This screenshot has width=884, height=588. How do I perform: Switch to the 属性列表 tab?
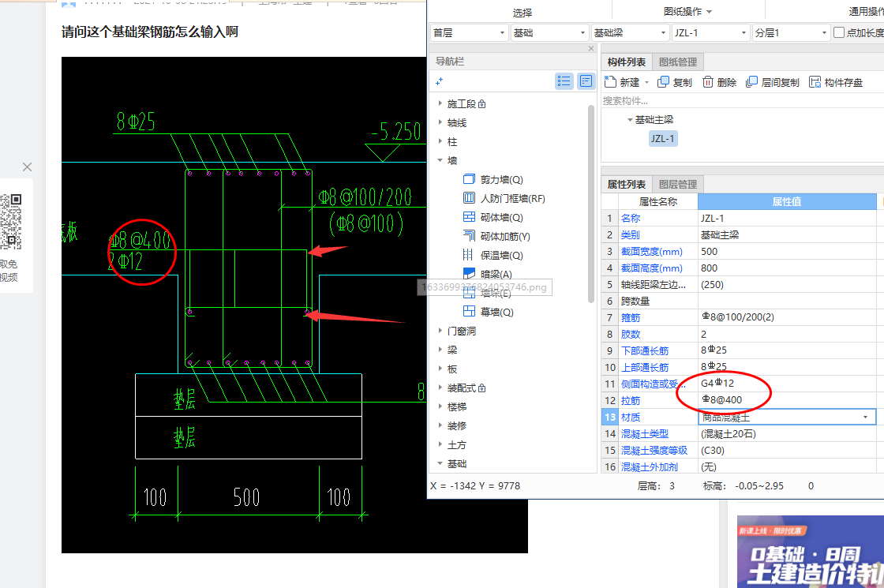(x=627, y=185)
